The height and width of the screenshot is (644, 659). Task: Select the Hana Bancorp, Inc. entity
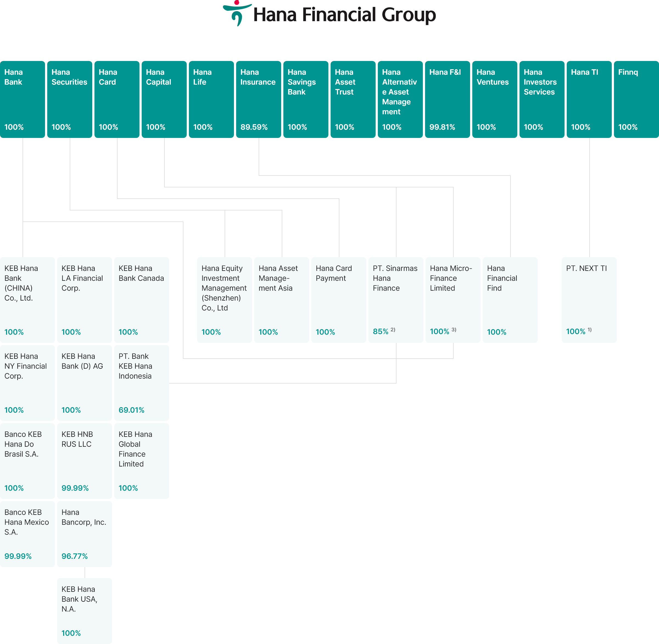coord(84,534)
